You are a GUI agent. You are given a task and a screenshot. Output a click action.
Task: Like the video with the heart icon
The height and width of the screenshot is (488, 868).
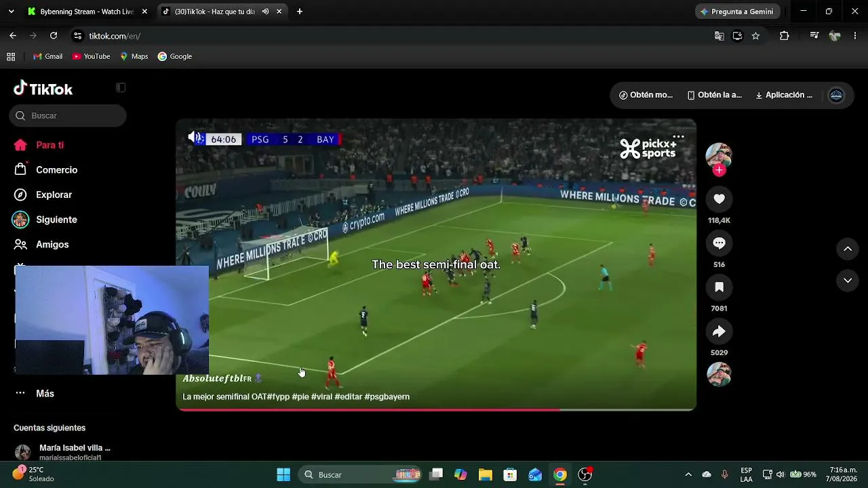(719, 199)
